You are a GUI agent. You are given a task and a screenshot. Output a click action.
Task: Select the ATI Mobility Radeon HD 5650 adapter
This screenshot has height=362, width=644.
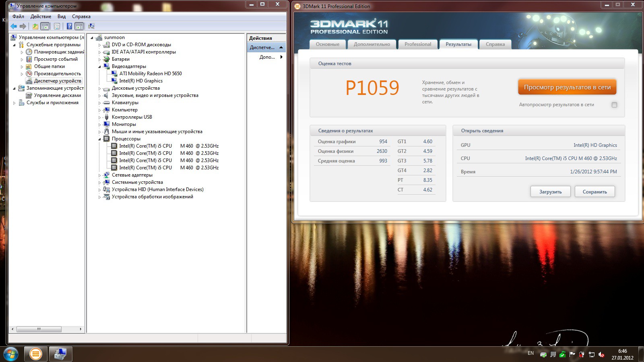(x=151, y=74)
